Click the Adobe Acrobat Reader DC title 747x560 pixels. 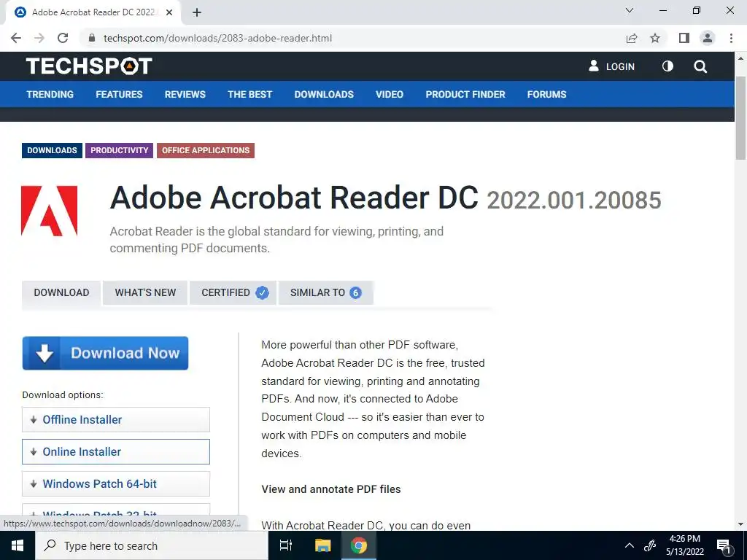click(x=294, y=197)
